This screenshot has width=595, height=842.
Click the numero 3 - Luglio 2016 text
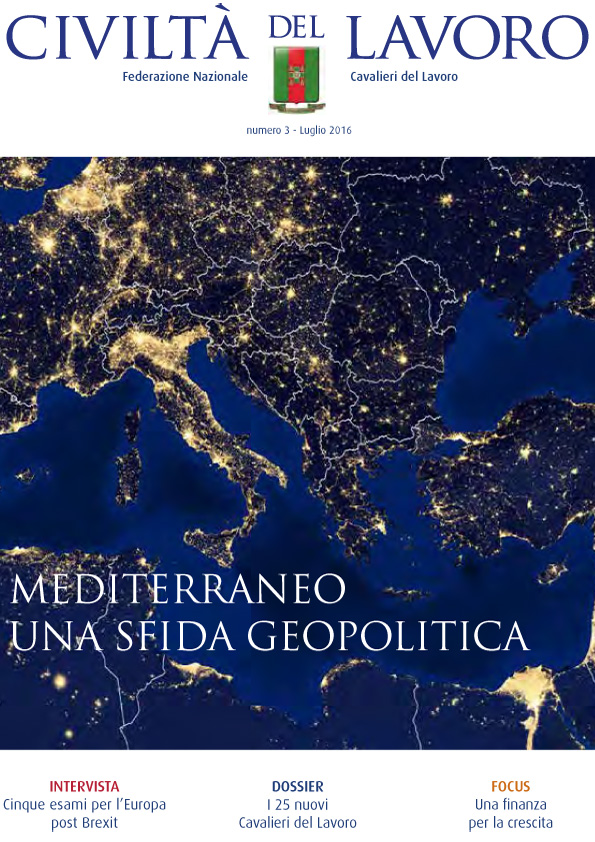point(299,130)
